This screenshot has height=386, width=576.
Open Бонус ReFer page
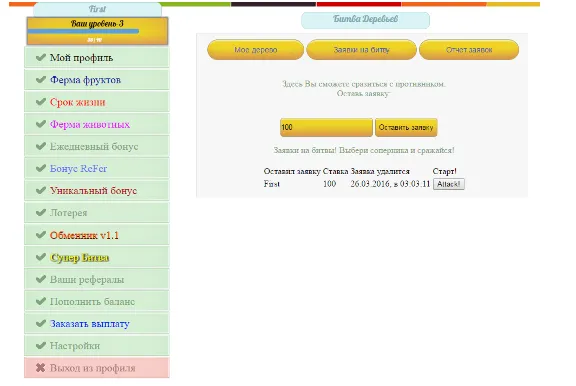97,168
